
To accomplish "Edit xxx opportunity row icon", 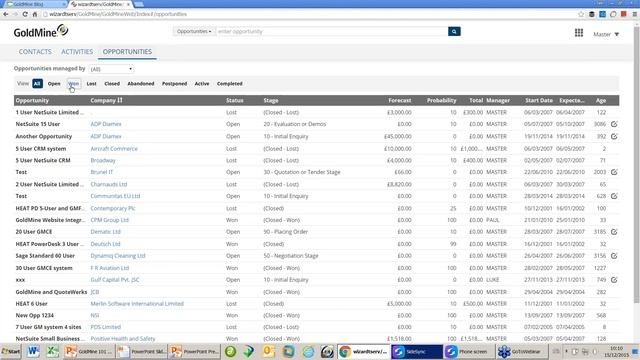I will tap(614, 280).
